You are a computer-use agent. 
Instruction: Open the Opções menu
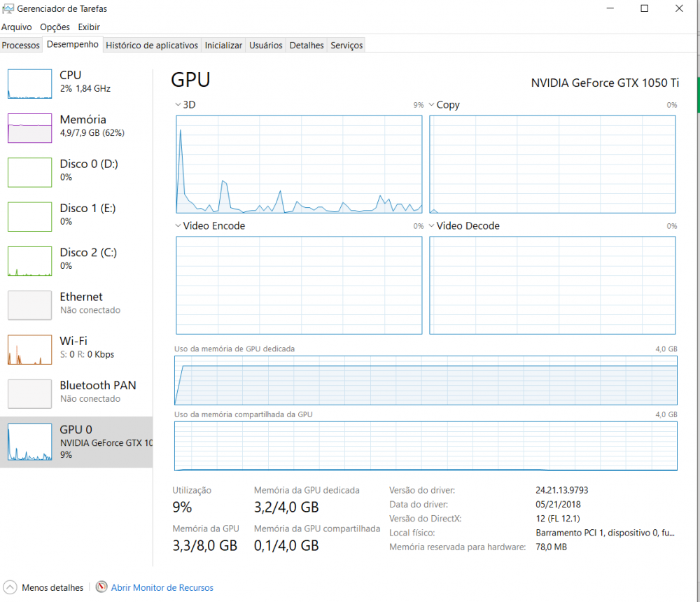(x=55, y=27)
